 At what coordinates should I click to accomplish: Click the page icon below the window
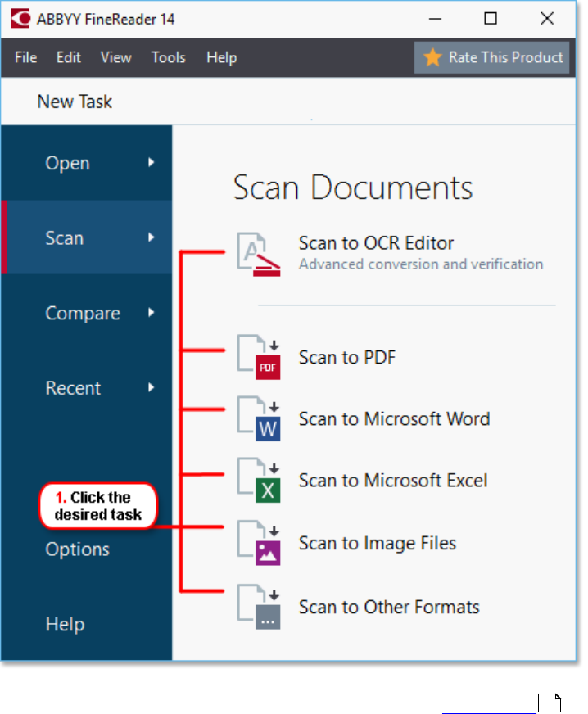[x=550, y=703]
